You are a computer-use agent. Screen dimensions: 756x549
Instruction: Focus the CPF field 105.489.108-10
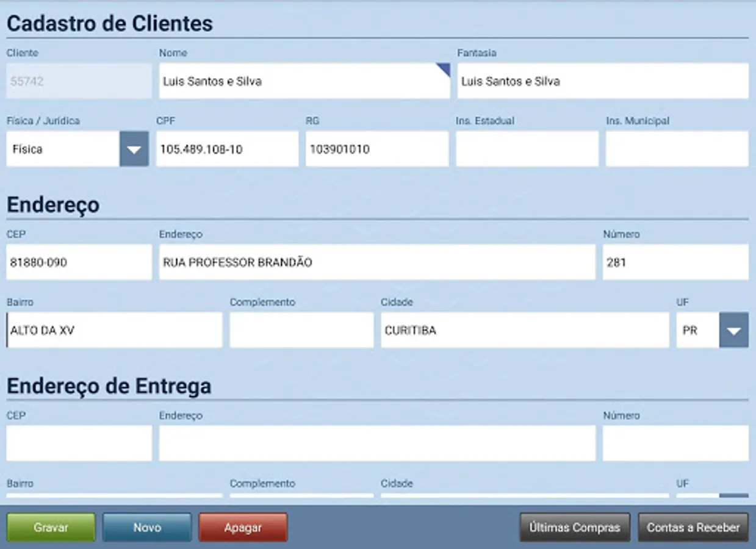point(228,149)
